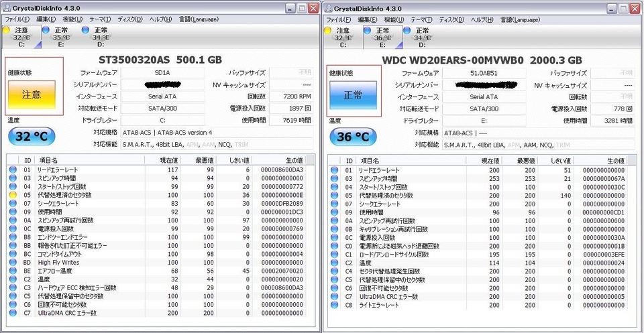Click しきい値 column header in right window
644x333 pixels.
(x=555, y=160)
